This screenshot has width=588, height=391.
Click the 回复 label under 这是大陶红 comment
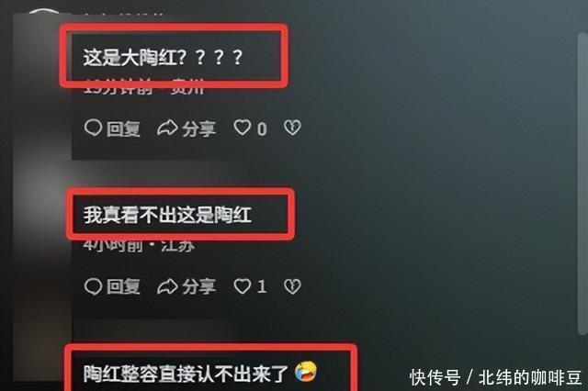tap(123, 128)
